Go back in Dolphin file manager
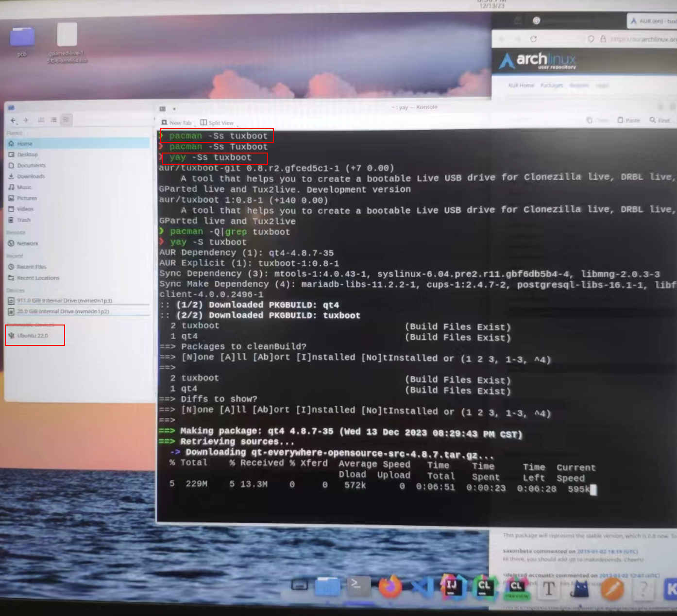 [14, 120]
